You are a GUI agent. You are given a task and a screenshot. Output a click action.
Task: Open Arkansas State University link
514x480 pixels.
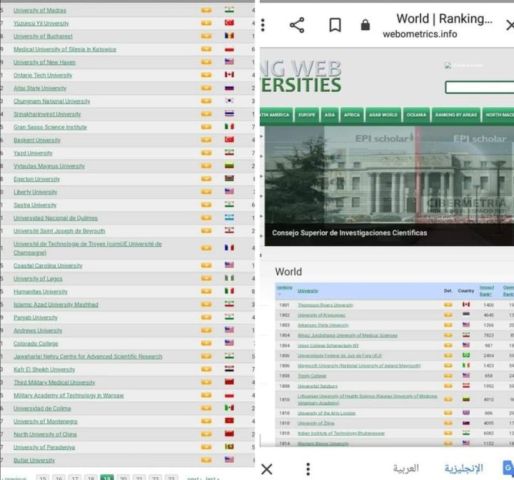click(x=323, y=325)
